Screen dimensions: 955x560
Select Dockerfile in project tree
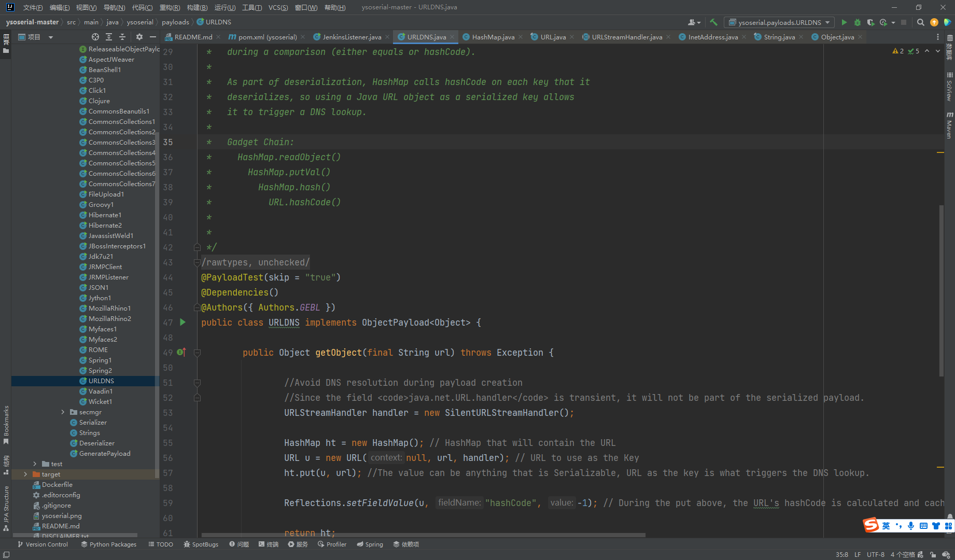[x=57, y=484]
